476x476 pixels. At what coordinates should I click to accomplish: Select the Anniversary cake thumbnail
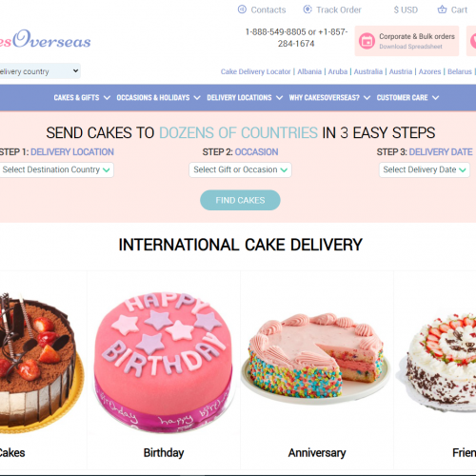317,355
